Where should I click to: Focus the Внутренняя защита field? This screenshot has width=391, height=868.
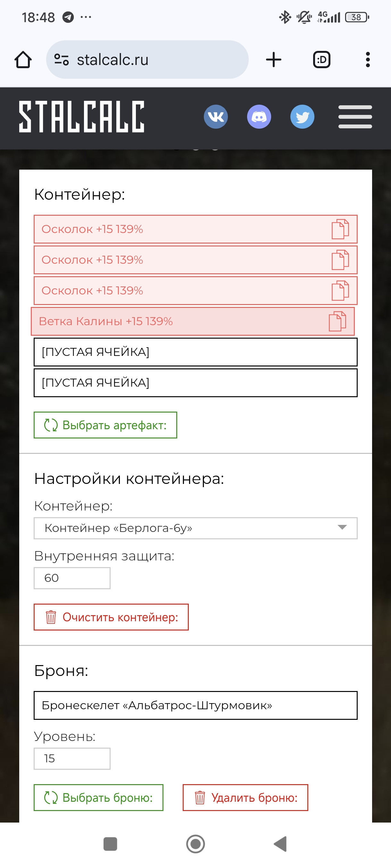click(x=72, y=578)
